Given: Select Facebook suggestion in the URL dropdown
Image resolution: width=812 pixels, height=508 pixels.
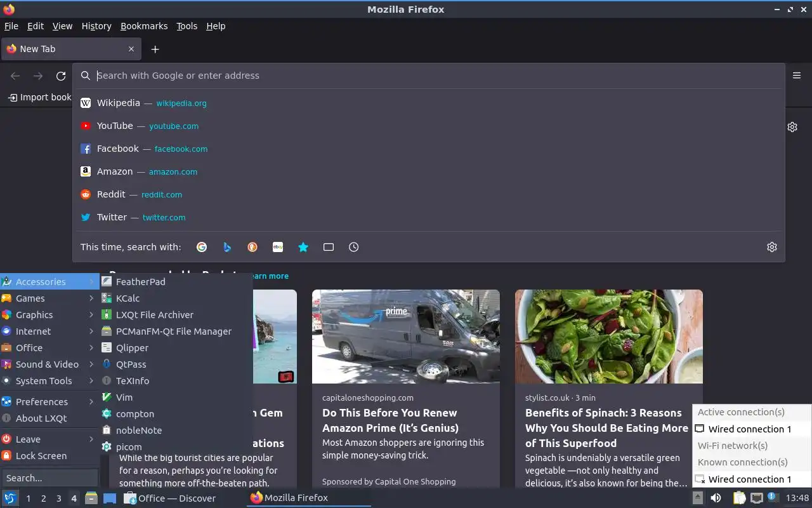Looking at the screenshot, I should coord(428,149).
